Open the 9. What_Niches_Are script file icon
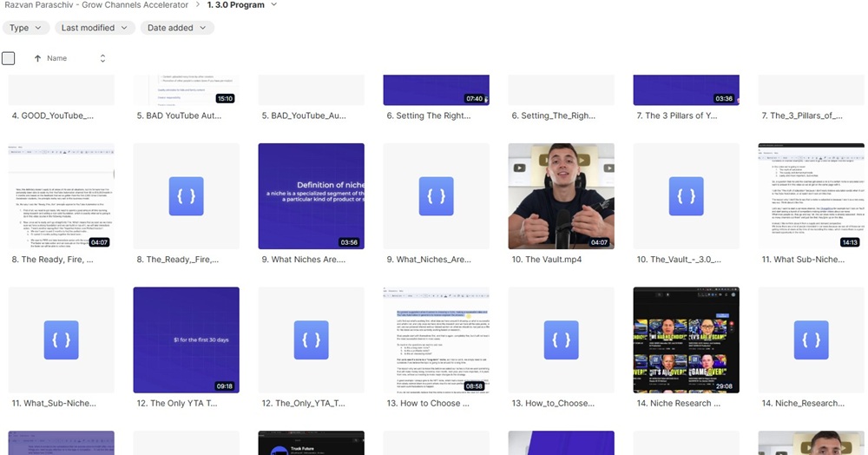868x455 pixels. (437, 196)
